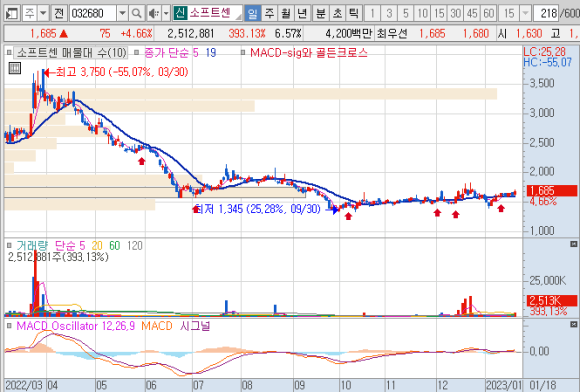Click the LC:25,28 label in corner

pos(544,51)
